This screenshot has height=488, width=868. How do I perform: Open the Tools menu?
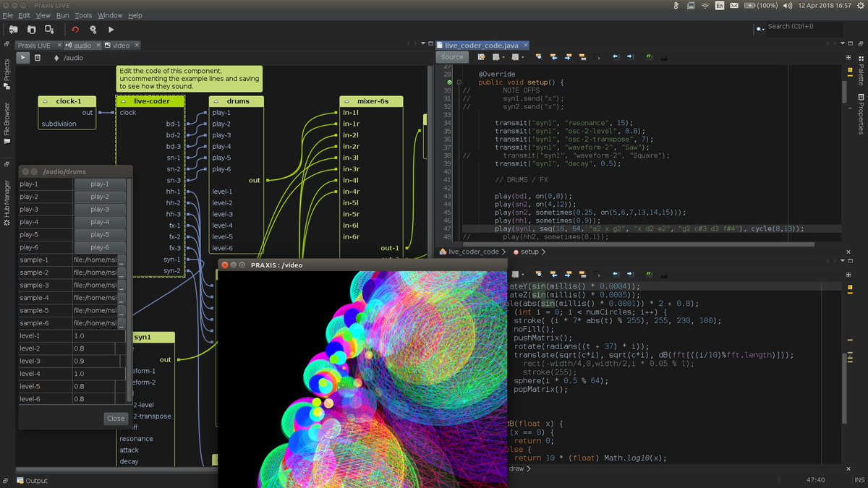click(83, 15)
